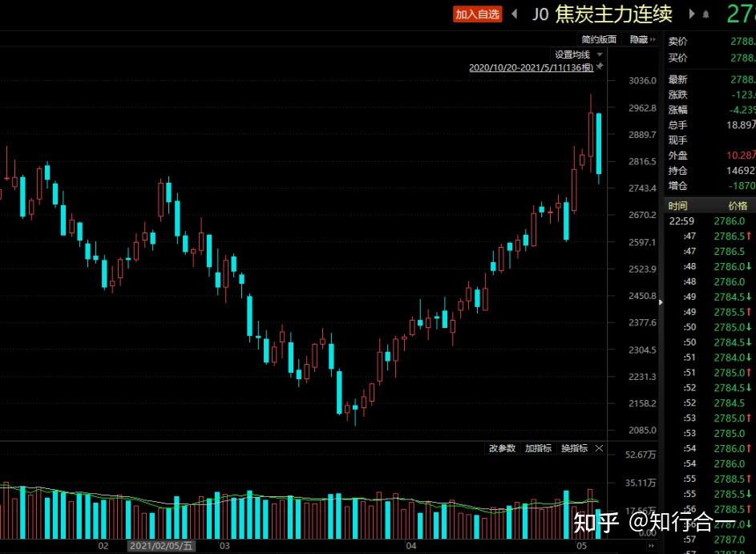Click the 加入自选 watchlist button
The height and width of the screenshot is (554, 756).
tap(477, 14)
